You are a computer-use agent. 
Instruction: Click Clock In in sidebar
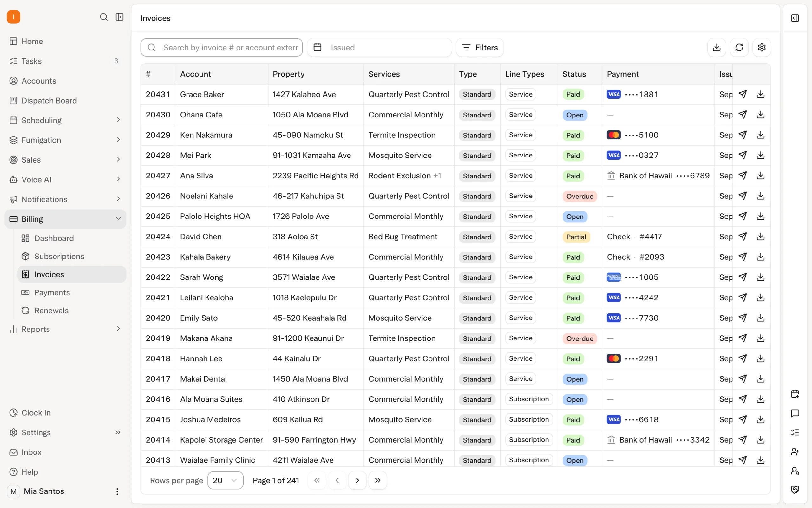click(x=65, y=412)
